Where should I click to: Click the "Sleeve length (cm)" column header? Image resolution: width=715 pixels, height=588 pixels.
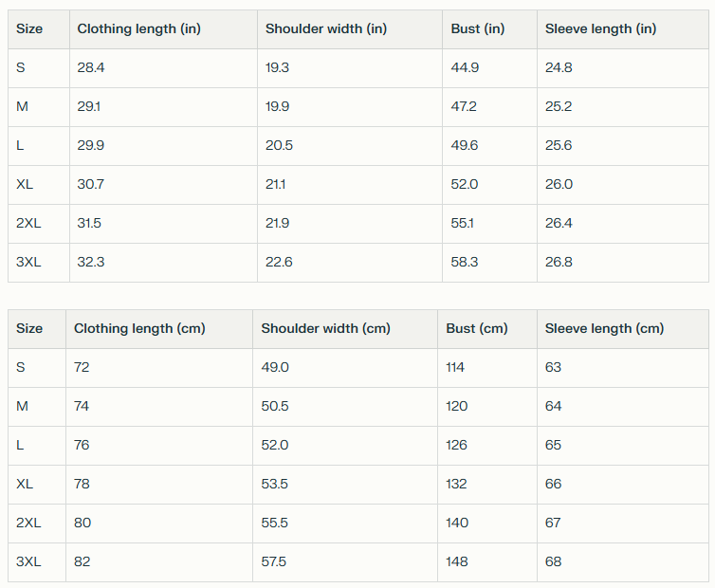click(x=604, y=329)
